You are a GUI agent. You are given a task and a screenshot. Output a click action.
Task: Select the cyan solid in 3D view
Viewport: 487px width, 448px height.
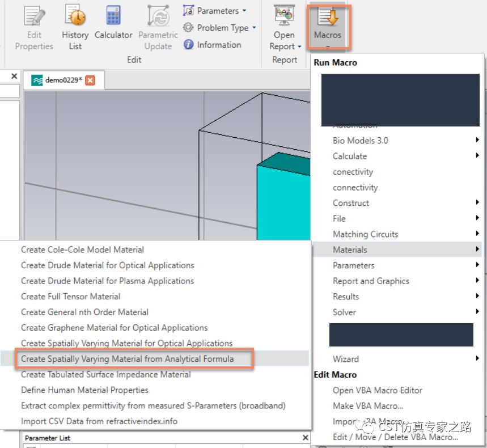click(283, 202)
